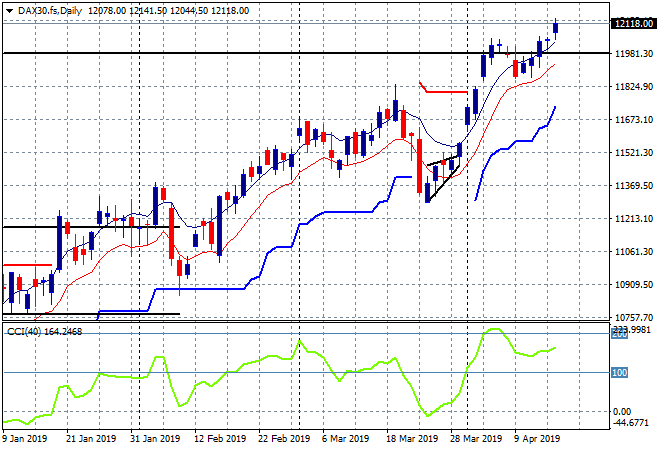Open the chart menu triangle beside DAX30.fs
The height and width of the screenshot is (450, 660).
tap(9, 11)
